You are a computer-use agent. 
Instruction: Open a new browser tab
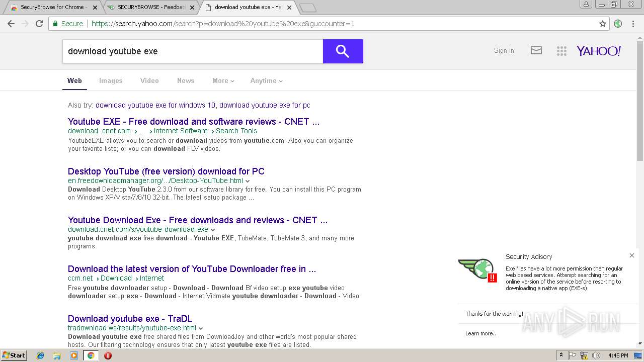(x=307, y=8)
